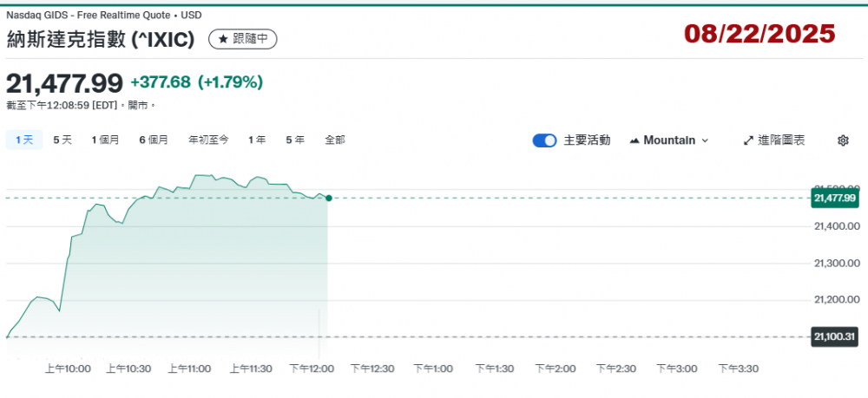
Task: Click the latest data point dot on chart
Action: 328,198
